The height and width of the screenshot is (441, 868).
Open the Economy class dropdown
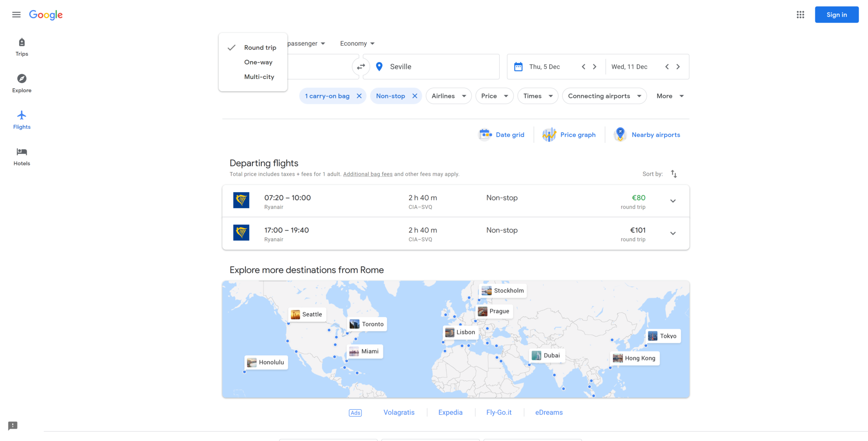(357, 43)
